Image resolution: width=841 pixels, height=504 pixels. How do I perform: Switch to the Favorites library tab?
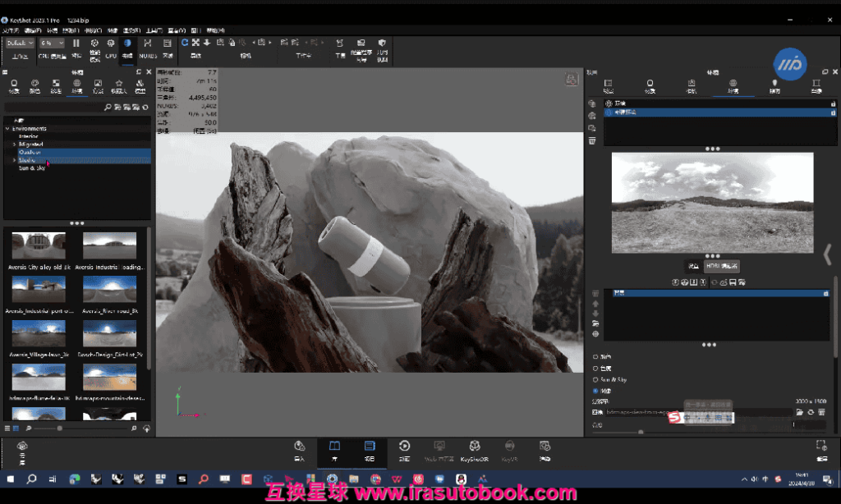[118, 86]
